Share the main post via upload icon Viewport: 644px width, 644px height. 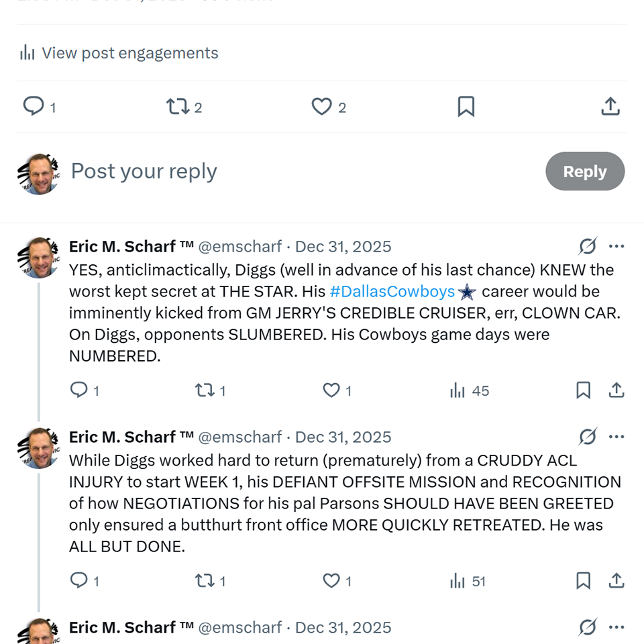610,106
